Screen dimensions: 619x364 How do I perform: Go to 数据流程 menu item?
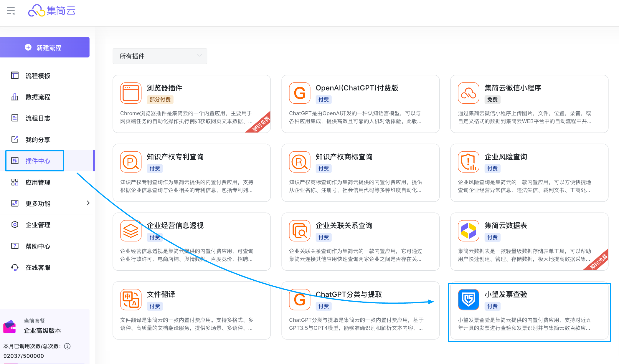coord(47,97)
